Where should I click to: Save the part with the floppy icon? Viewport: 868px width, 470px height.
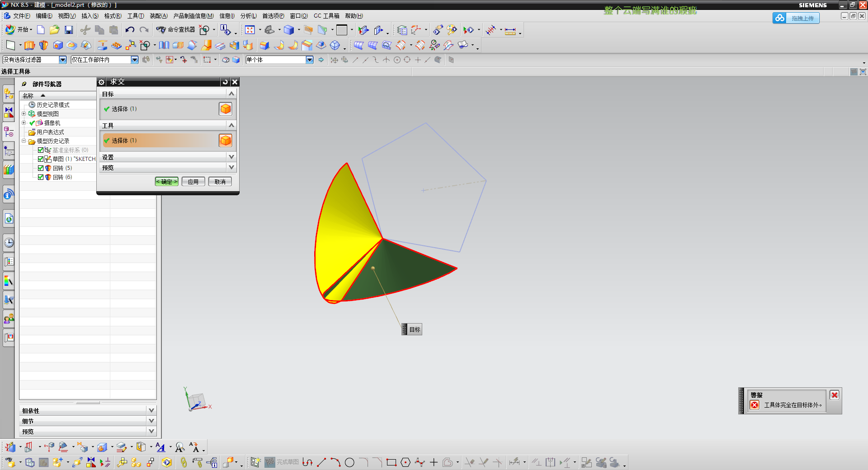coord(69,30)
